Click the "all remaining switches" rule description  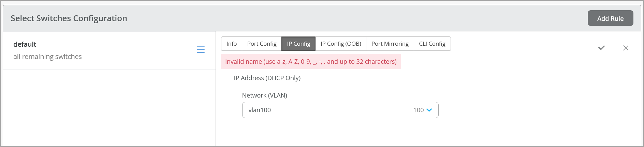[x=47, y=57]
